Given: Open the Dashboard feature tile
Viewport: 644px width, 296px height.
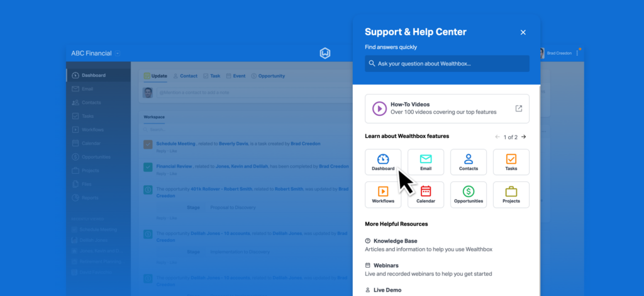Looking at the screenshot, I should 383,162.
